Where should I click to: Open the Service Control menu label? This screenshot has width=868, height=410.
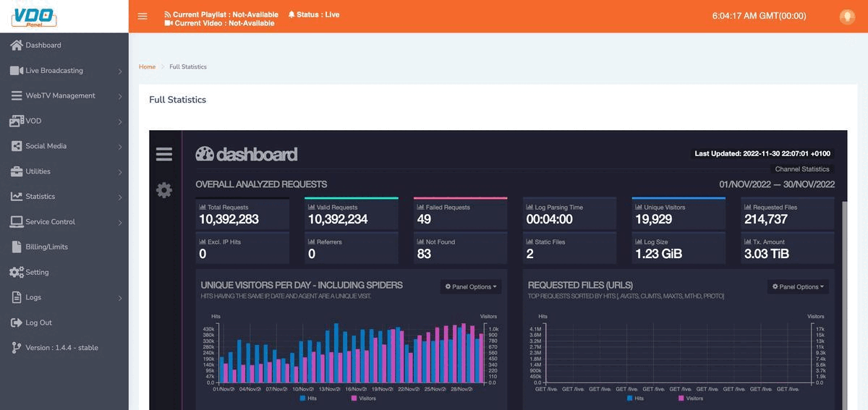tap(51, 222)
